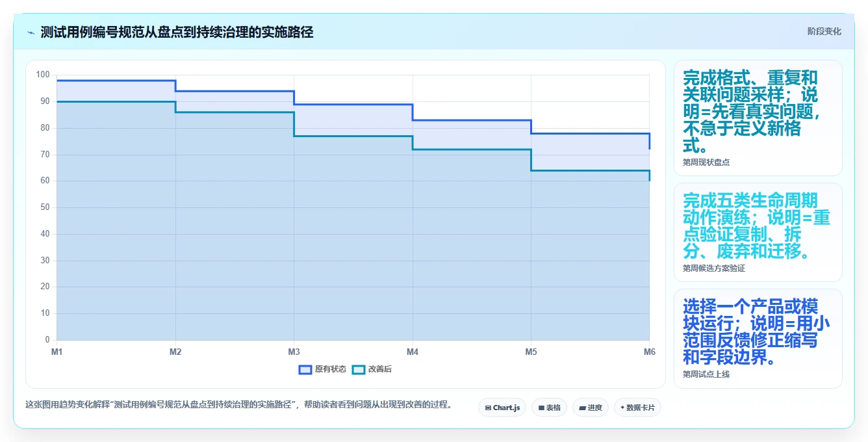
Task: Click the chart title 测试用例编号规范从盘点到持续治理的实施路径
Action: 177,32
